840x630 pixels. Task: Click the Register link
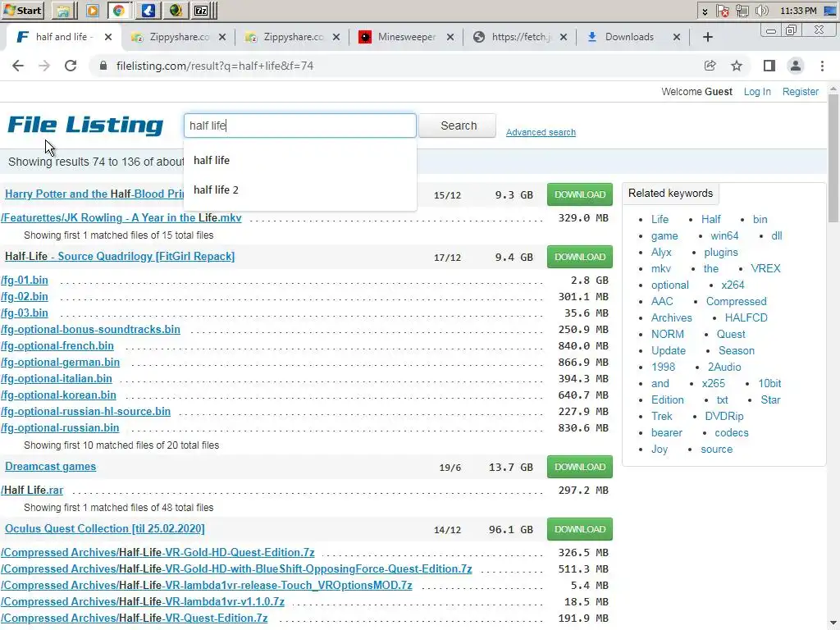801,92
